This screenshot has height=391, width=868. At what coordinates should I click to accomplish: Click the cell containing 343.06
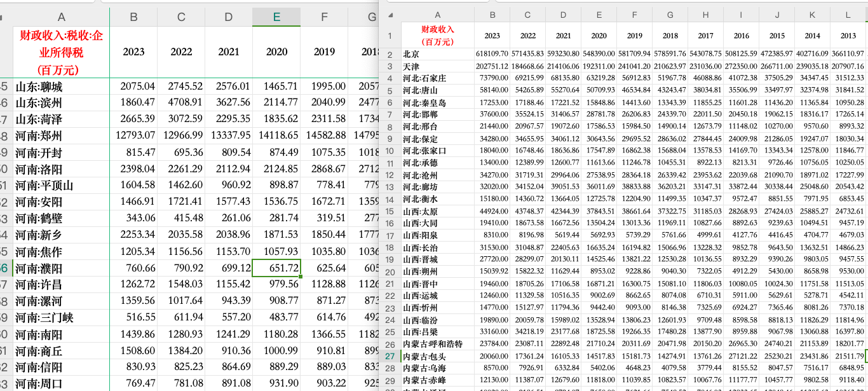tap(133, 219)
